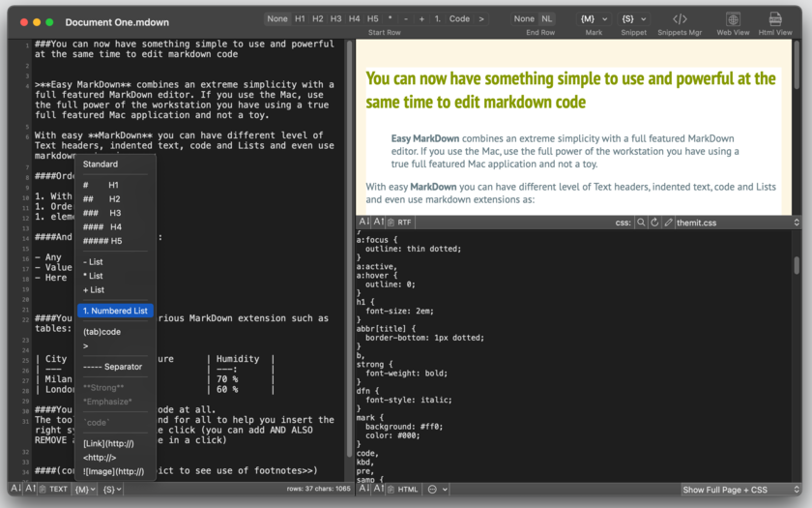This screenshot has height=508, width=812.
Task: Apply the plus list start row
Action: click(x=421, y=18)
